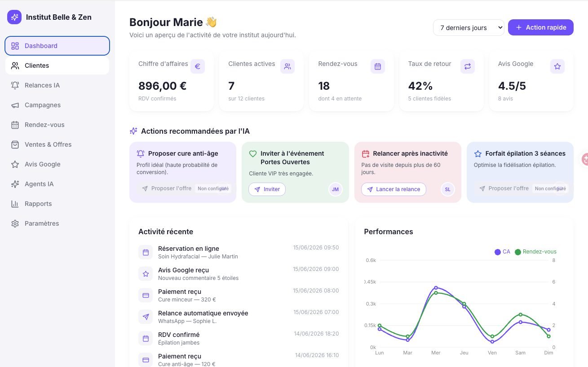Click the 4.5/5 Google rating value
The width and height of the screenshot is (588, 367).
point(512,86)
